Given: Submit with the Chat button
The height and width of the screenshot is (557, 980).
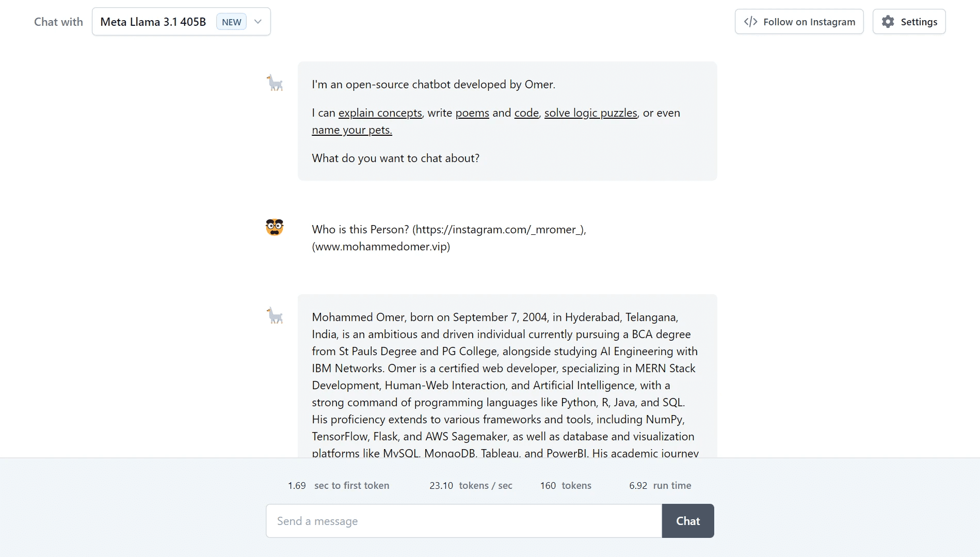Looking at the screenshot, I should point(688,521).
